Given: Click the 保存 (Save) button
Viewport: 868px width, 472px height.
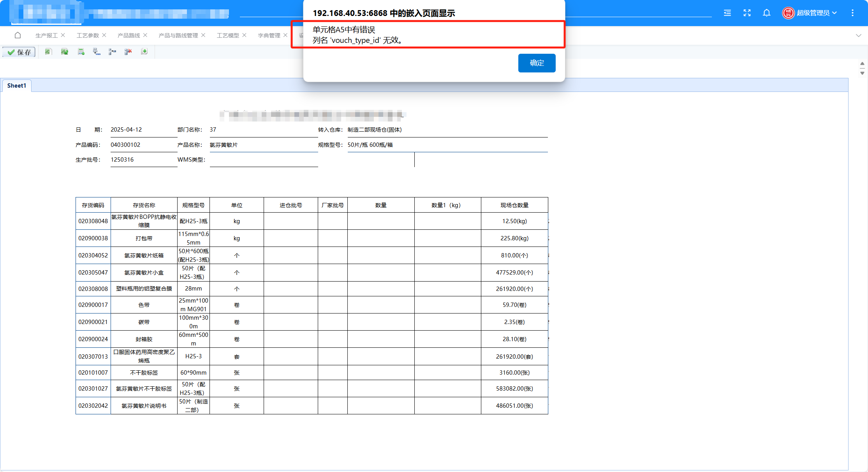Looking at the screenshot, I should click(19, 52).
